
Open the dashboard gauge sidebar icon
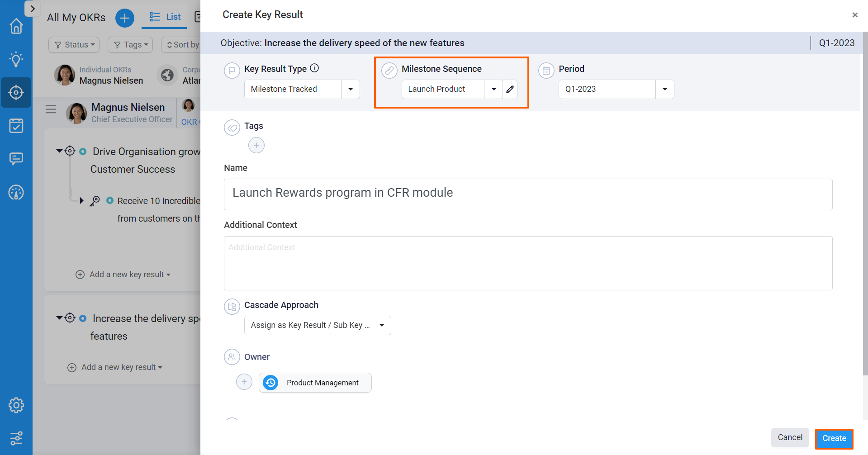(x=16, y=192)
